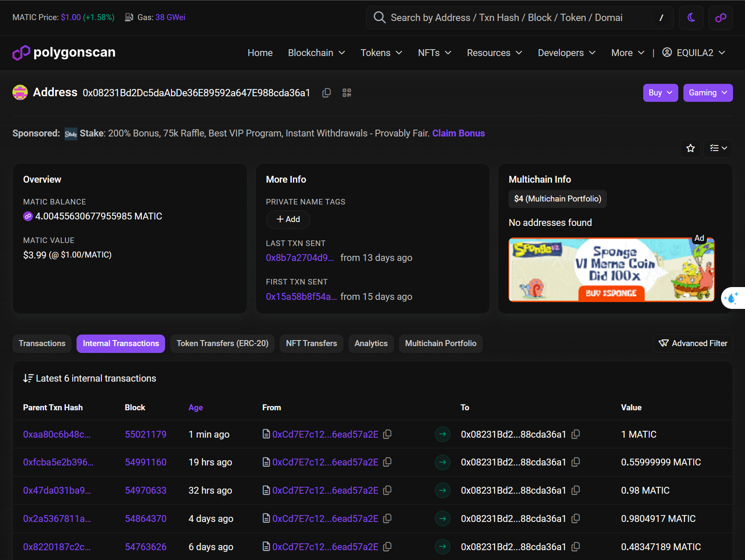Open the Buy dropdown

click(660, 93)
